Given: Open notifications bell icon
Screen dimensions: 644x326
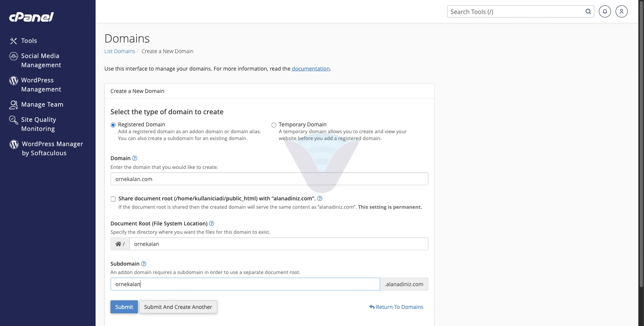Looking at the screenshot, I should point(605,11).
